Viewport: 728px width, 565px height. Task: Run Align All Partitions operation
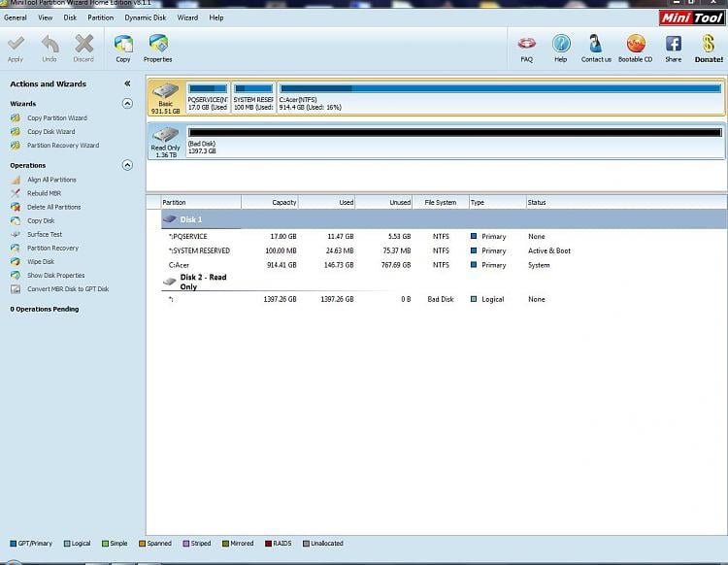51,180
